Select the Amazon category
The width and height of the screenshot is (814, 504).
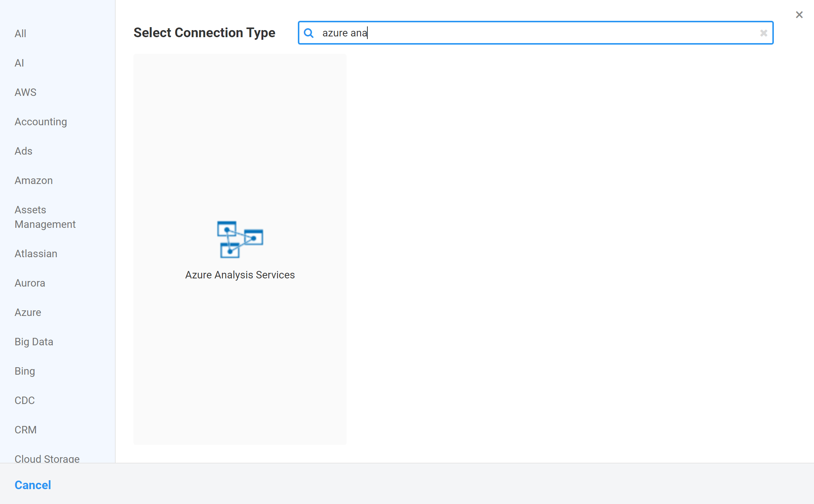click(34, 180)
